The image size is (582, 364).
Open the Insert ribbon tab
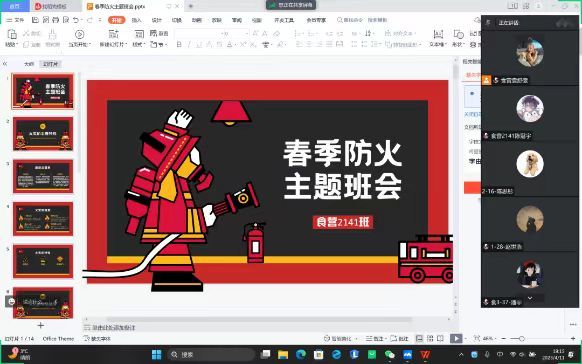[x=137, y=20]
